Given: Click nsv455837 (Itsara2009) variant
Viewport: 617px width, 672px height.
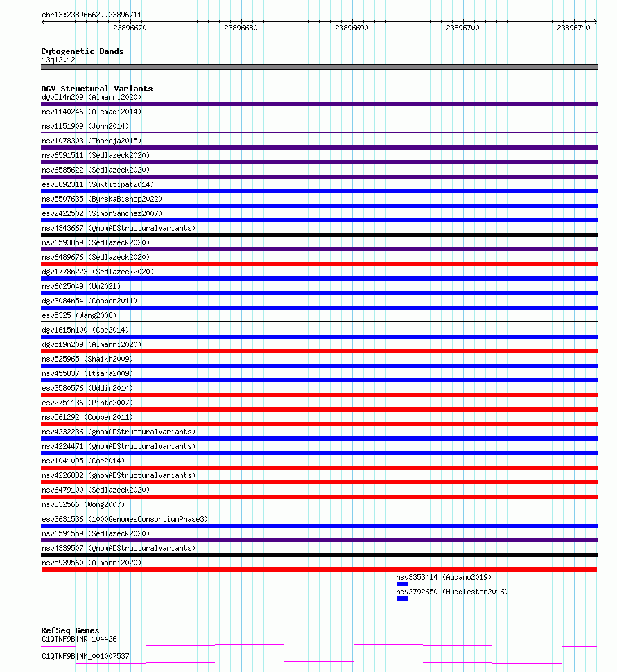Looking at the screenshot, I should (87, 374).
